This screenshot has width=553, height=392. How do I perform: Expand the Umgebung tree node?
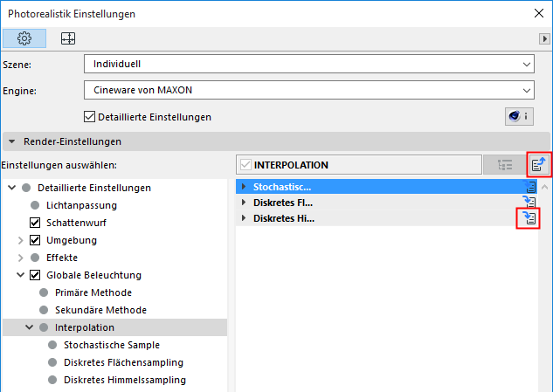[20, 240]
